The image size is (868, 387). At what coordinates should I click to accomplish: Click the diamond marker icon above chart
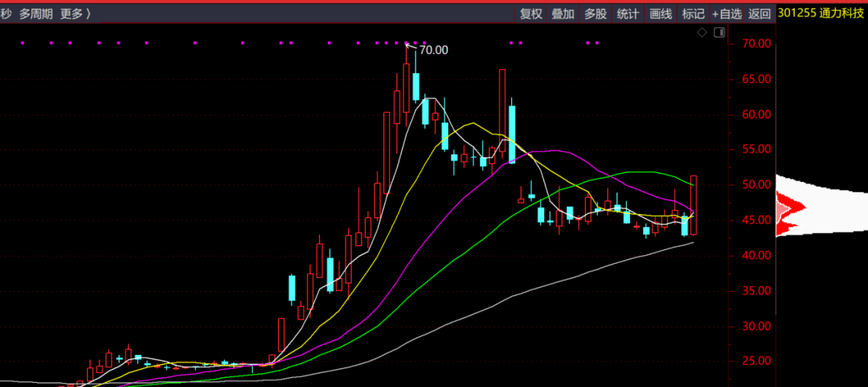point(702,32)
